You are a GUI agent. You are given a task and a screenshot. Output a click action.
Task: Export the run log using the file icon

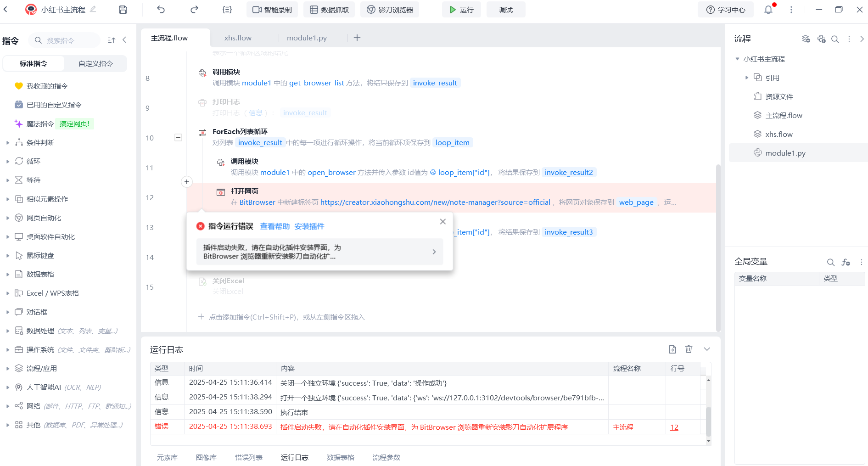pos(672,349)
